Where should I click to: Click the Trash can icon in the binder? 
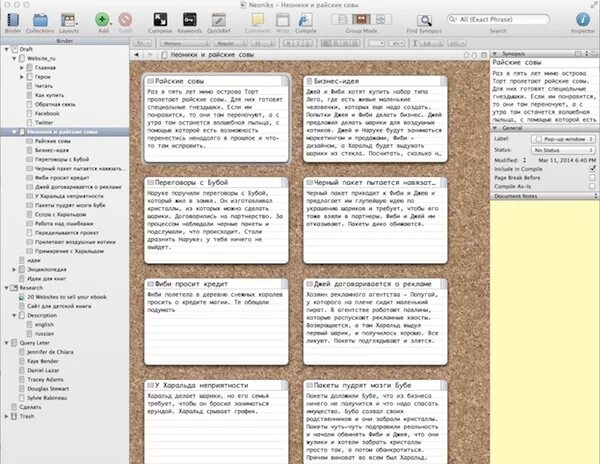click(x=14, y=416)
